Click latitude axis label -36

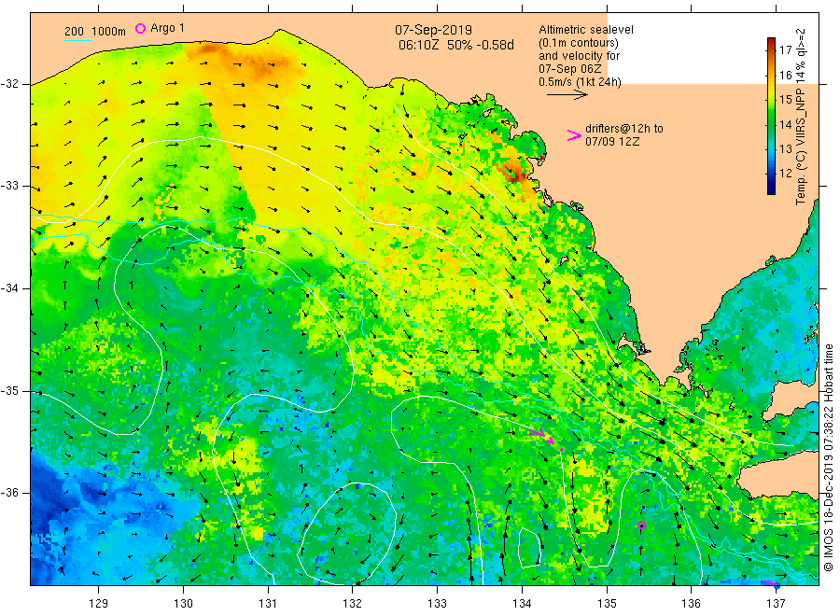coord(9,493)
